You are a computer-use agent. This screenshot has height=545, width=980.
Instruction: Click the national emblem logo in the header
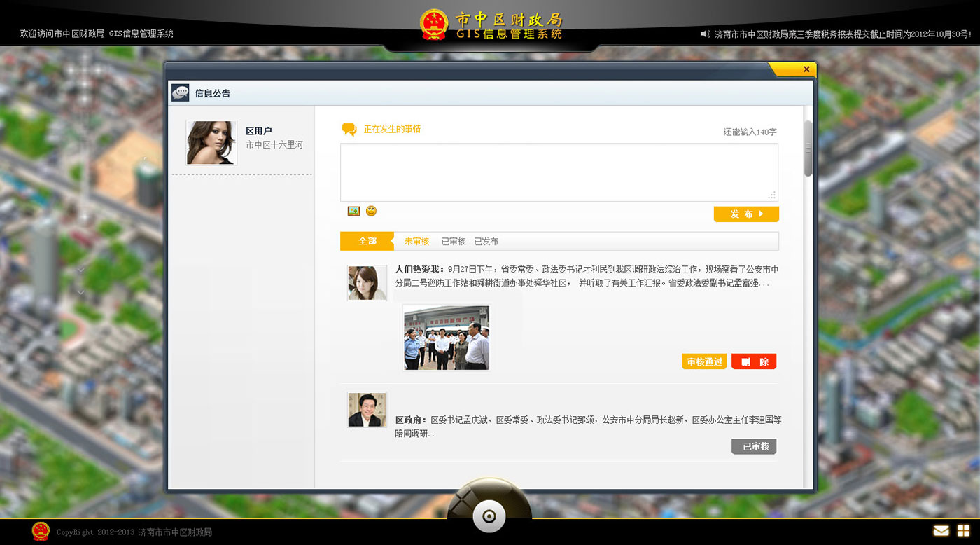tap(434, 24)
